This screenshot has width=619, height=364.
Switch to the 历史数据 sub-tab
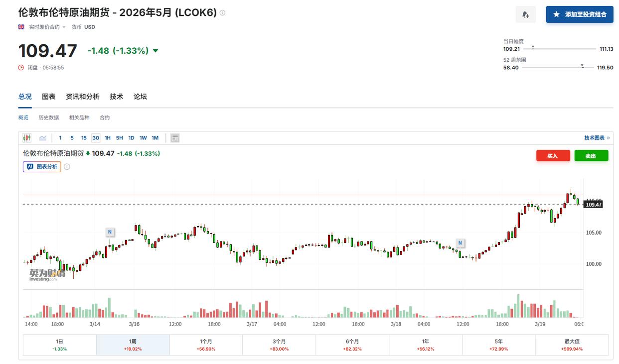(48, 118)
